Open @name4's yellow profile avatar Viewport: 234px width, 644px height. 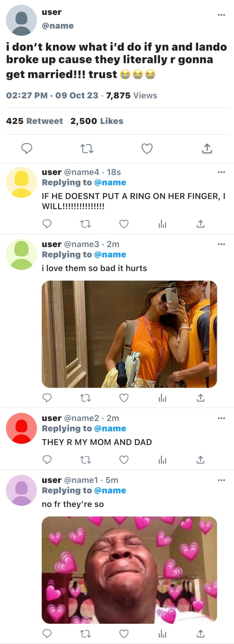click(21, 182)
